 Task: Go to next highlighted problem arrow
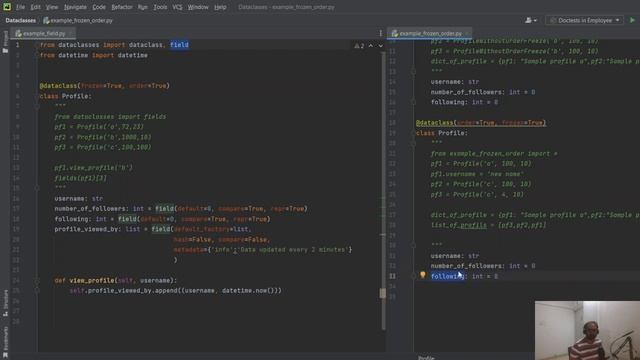(x=380, y=46)
